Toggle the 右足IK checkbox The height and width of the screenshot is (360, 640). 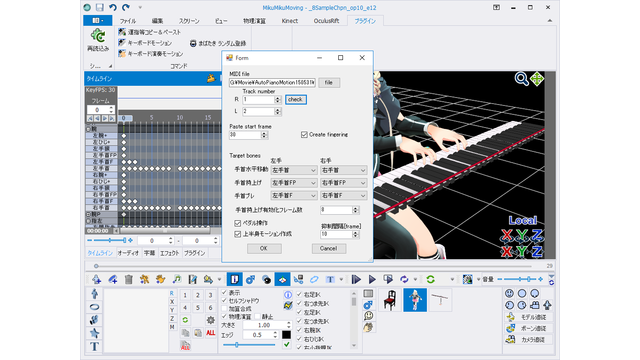click(299, 294)
